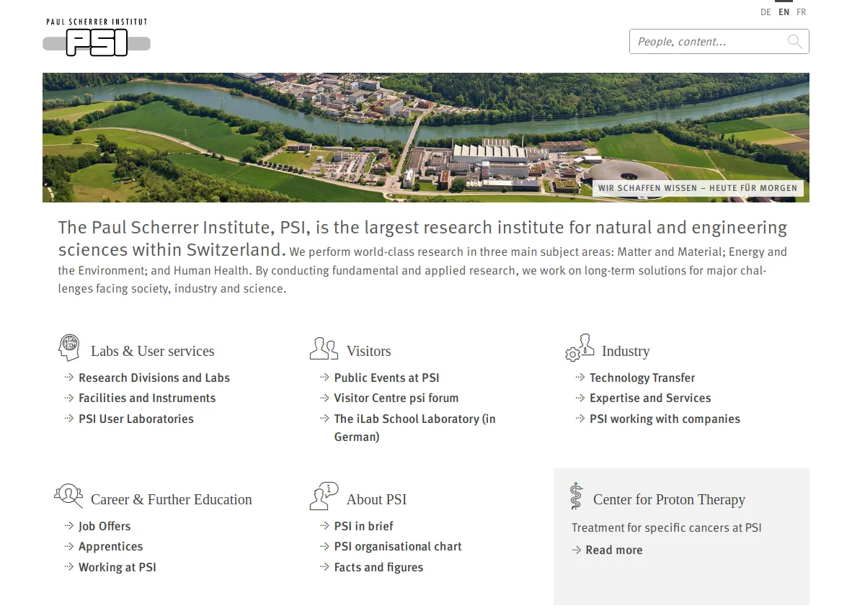Click the arrow icon beside Technology Transfer
852x616 pixels.
580,378
